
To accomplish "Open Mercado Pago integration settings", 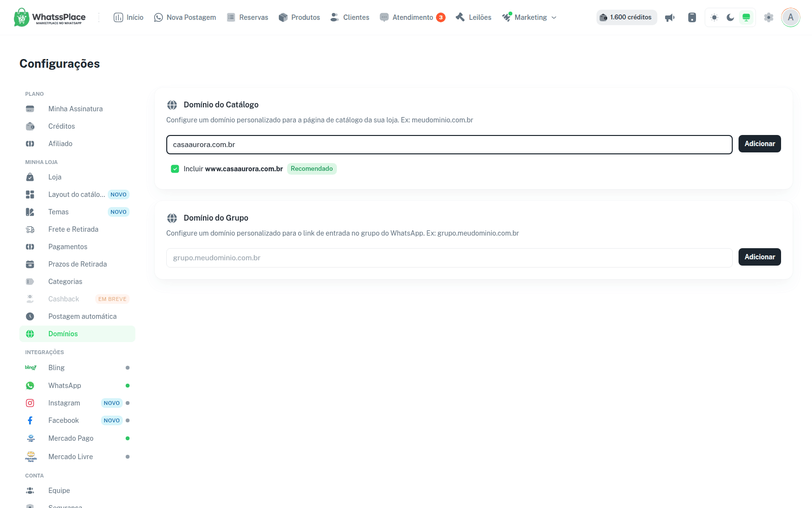I will click(77, 438).
